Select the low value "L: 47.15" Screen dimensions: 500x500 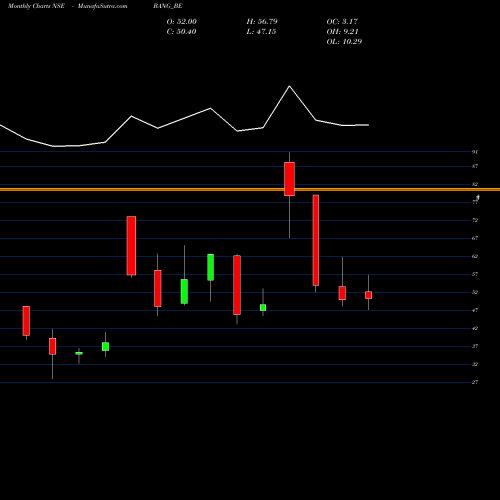pos(261,32)
